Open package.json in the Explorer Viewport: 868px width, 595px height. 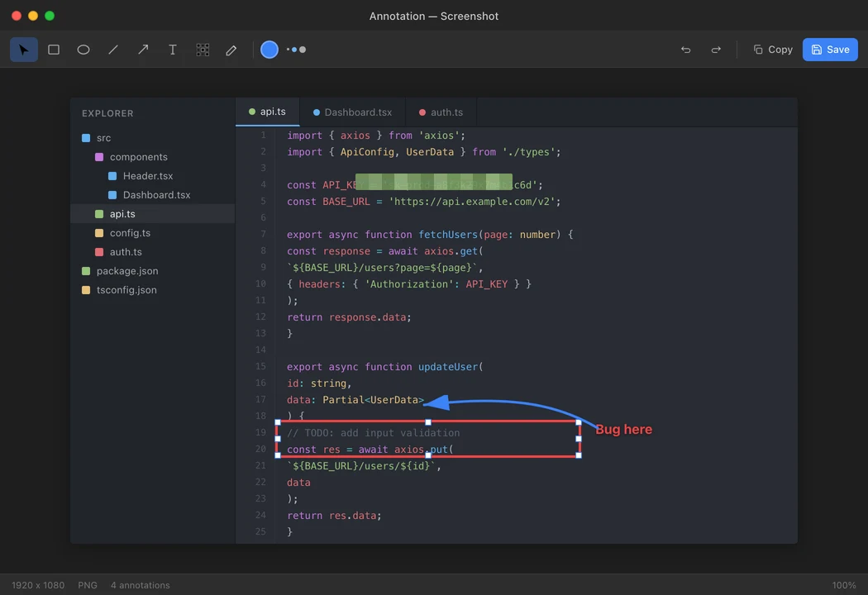152,271
